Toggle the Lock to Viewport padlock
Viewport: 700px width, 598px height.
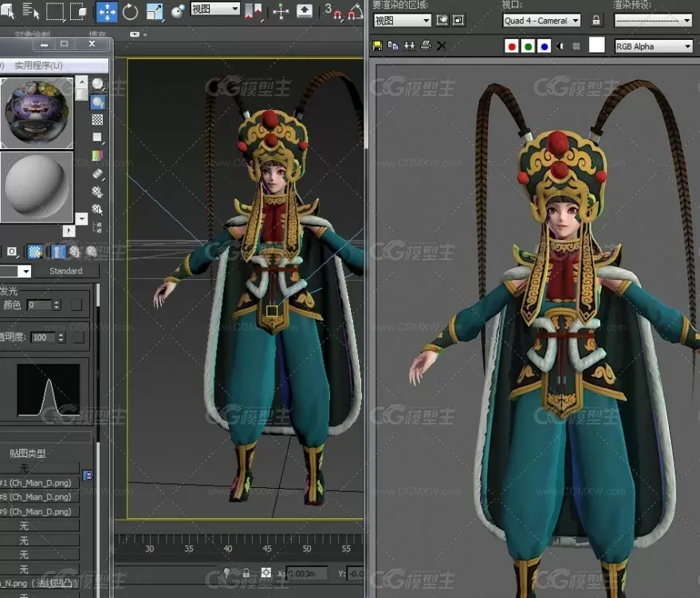(x=596, y=20)
